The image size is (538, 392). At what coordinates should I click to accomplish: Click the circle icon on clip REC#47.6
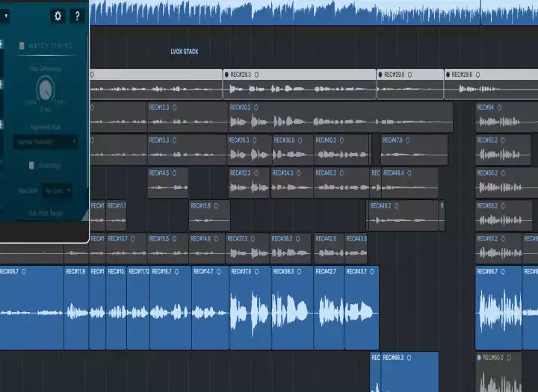408,140
